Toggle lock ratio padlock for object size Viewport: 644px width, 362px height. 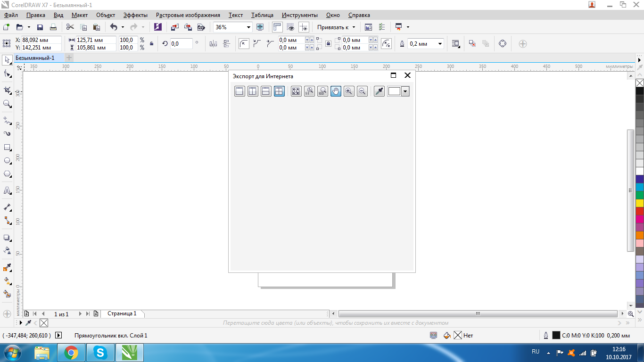pyautogui.click(x=151, y=44)
